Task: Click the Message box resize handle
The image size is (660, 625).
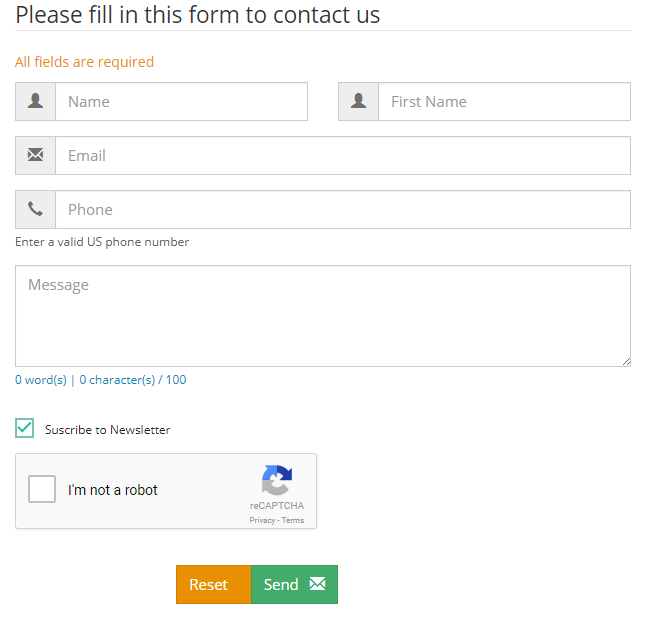Action: pos(626,361)
